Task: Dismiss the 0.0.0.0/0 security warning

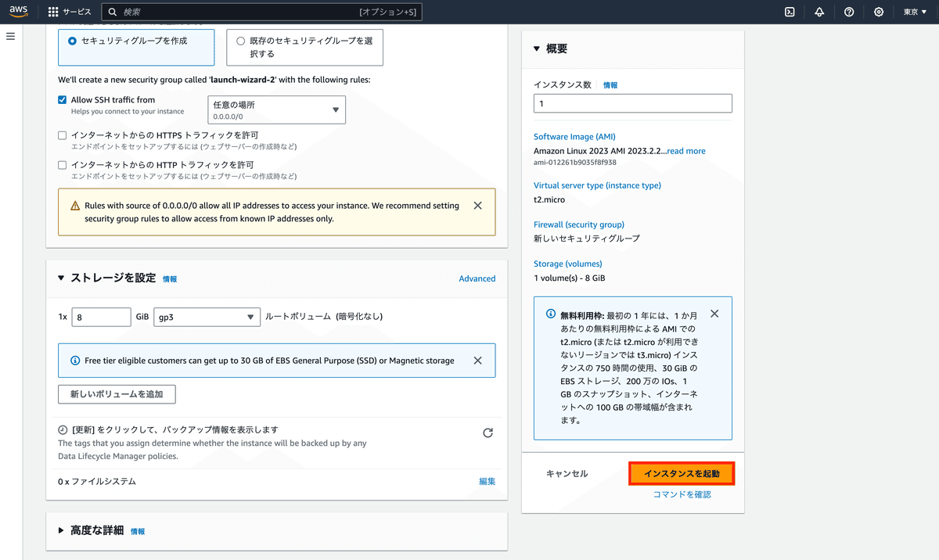Action: [477, 206]
